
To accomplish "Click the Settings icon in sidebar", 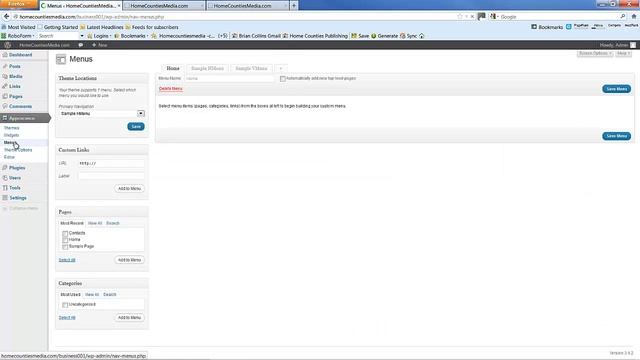I will 5,198.
